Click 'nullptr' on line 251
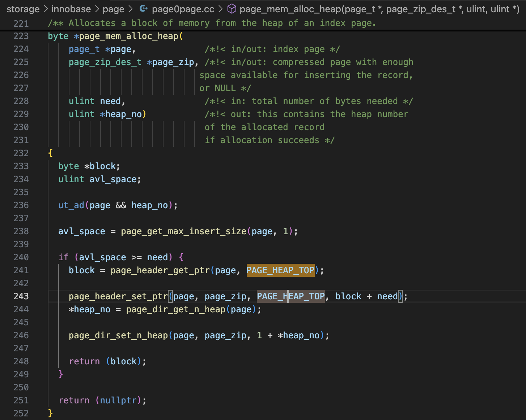 (x=118, y=400)
